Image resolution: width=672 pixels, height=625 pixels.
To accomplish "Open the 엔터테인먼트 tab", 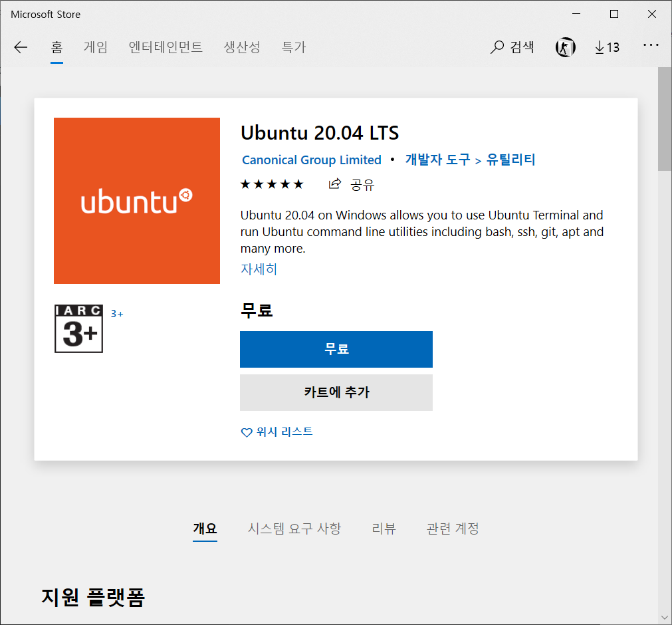I will tap(166, 47).
